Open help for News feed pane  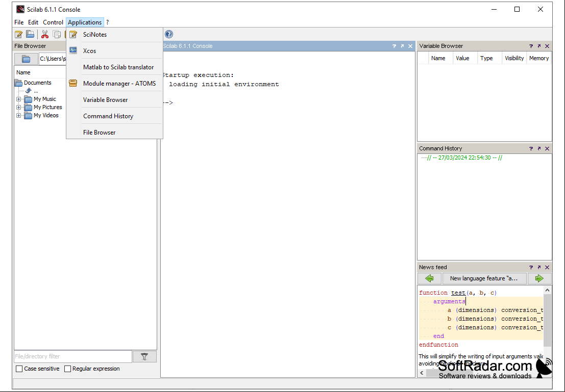(531, 268)
